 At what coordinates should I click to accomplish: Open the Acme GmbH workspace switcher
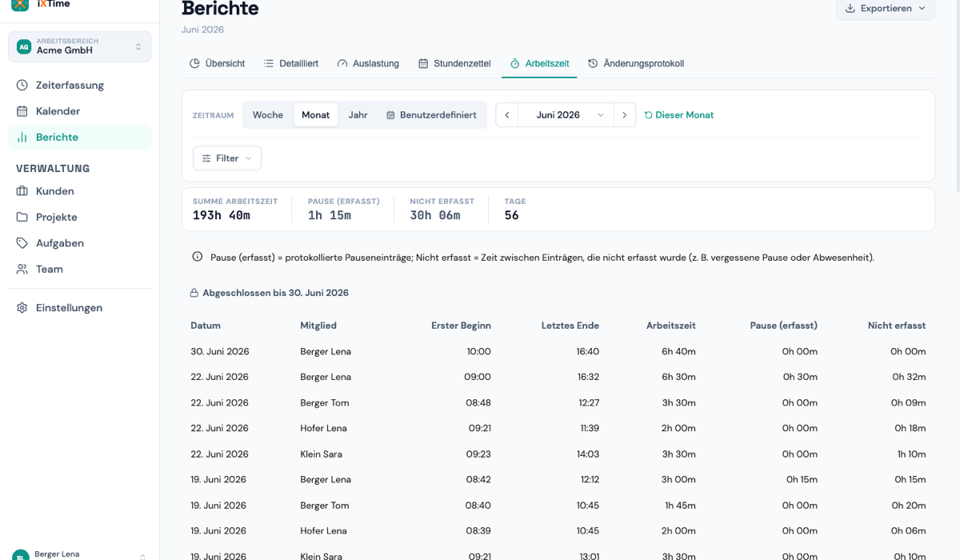(79, 46)
